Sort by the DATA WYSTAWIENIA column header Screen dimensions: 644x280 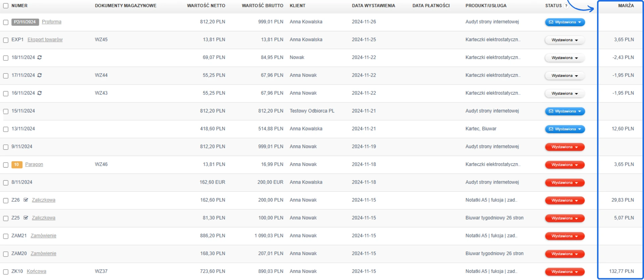click(373, 6)
